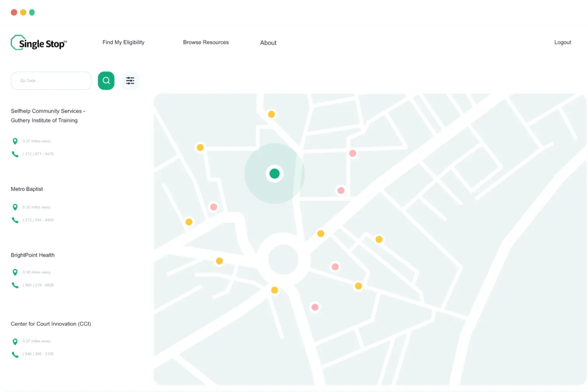
Task: Click location pin for BrightPoint Health
Action: (15, 272)
